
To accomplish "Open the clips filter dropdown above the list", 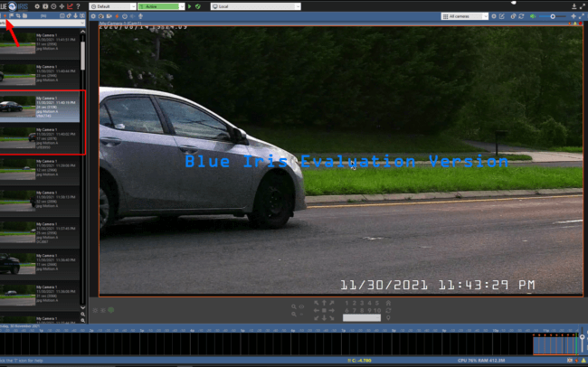I will click(43, 24).
